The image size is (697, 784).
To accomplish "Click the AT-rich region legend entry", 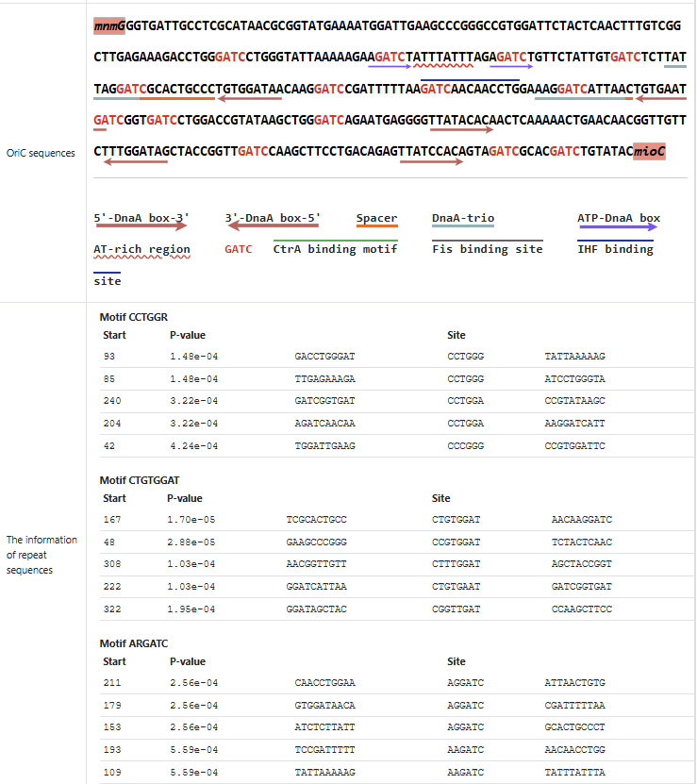I will pos(142,251).
